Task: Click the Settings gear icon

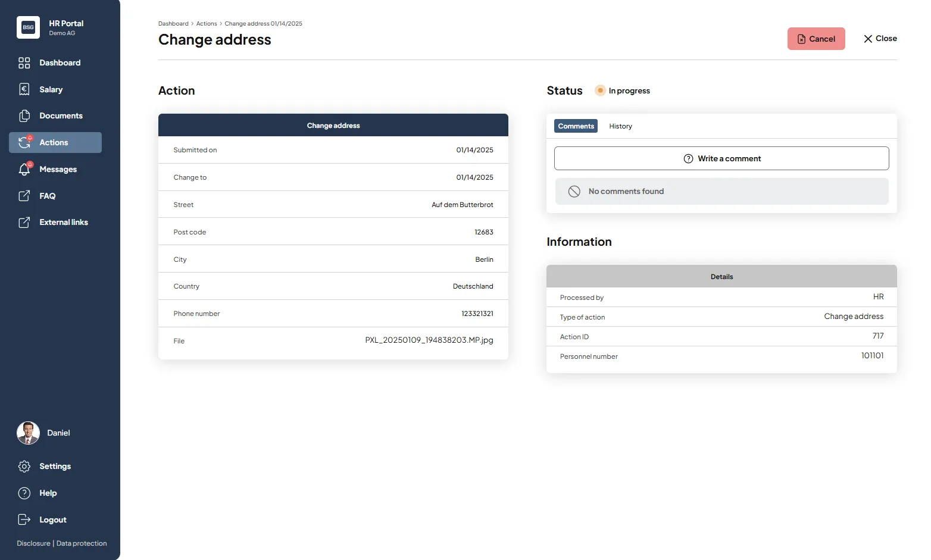Action: (x=24, y=467)
